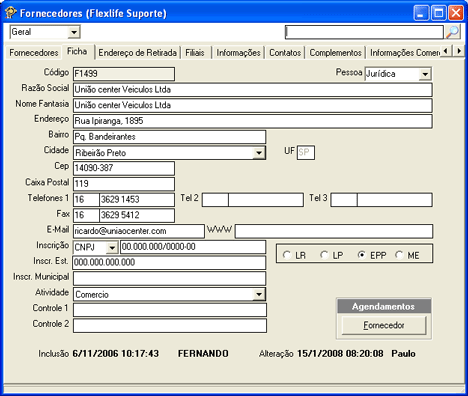Switch to the Contatos tab
Screen dimensions: 468x396
click(x=285, y=53)
